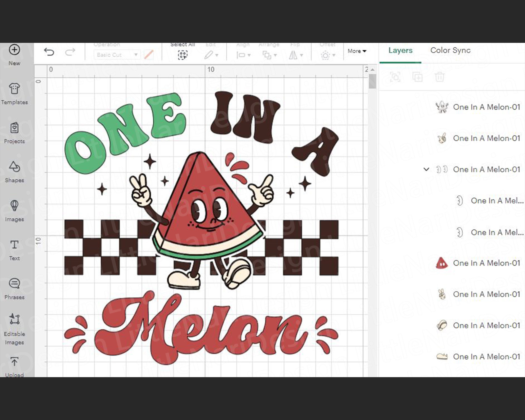Image resolution: width=525 pixels, height=420 pixels.
Task: Click the operation color swatch beside Basic Cut
Action: coord(148,55)
